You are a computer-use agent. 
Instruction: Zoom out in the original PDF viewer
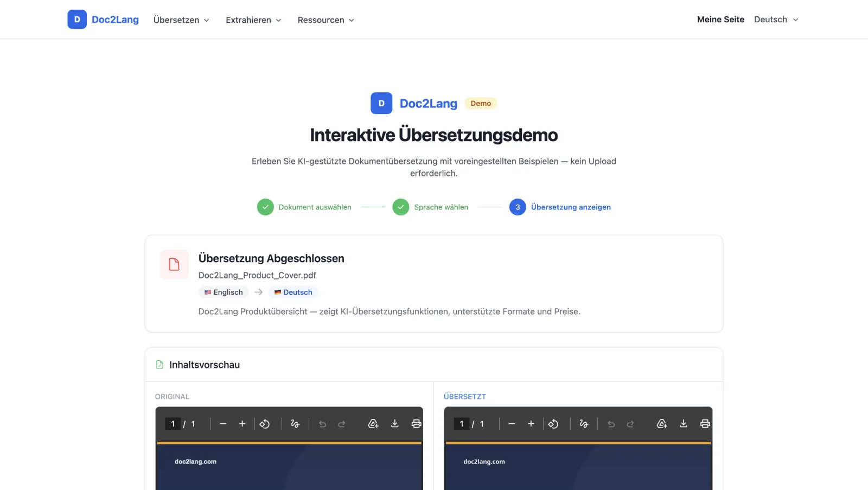pos(223,424)
